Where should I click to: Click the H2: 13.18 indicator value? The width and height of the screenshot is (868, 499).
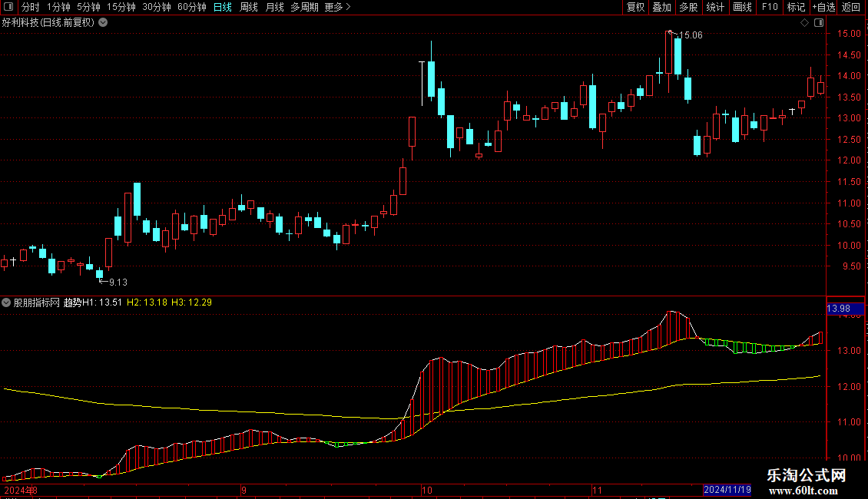click(147, 302)
